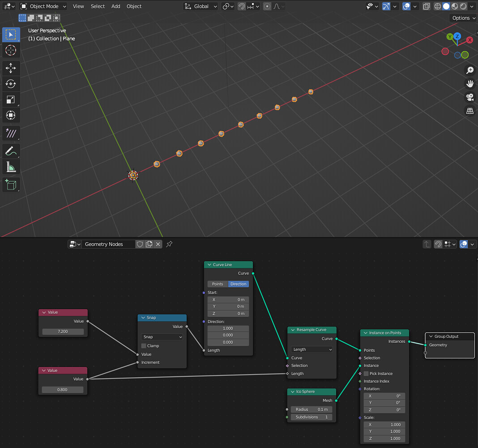Select the Resample Curve node header

(x=312, y=330)
